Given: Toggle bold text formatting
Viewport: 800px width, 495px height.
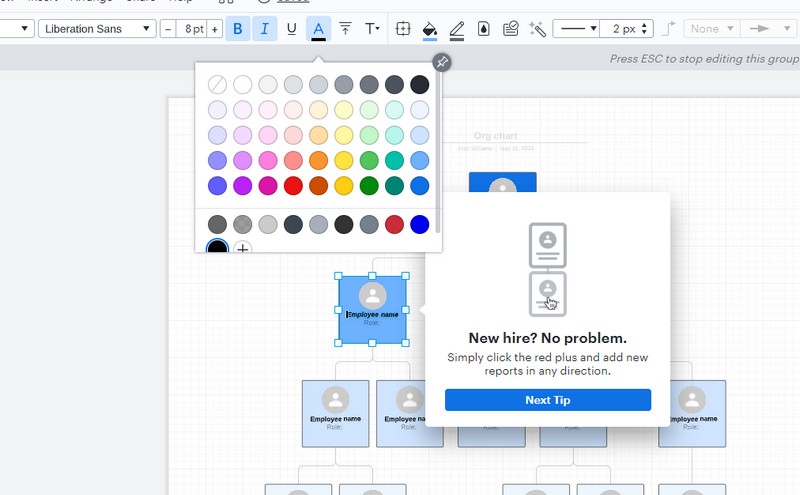Looking at the screenshot, I should 238,29.
